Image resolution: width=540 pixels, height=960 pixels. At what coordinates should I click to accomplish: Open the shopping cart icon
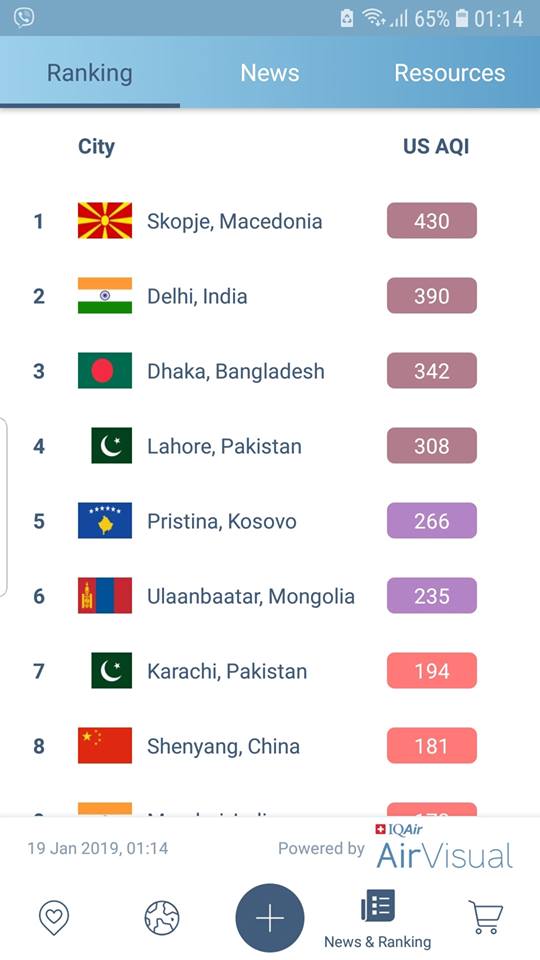click(486, 917)
